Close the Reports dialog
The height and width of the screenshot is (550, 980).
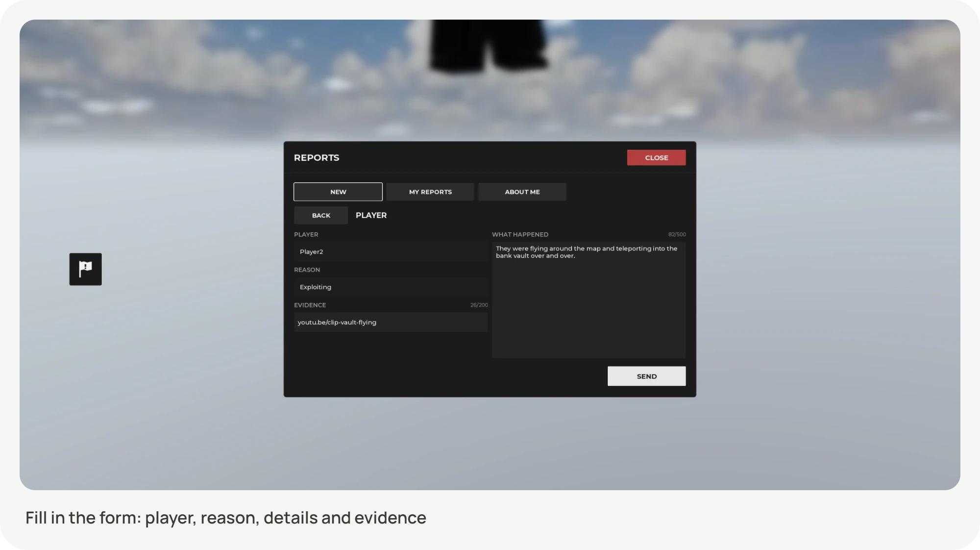click(656, 157)
